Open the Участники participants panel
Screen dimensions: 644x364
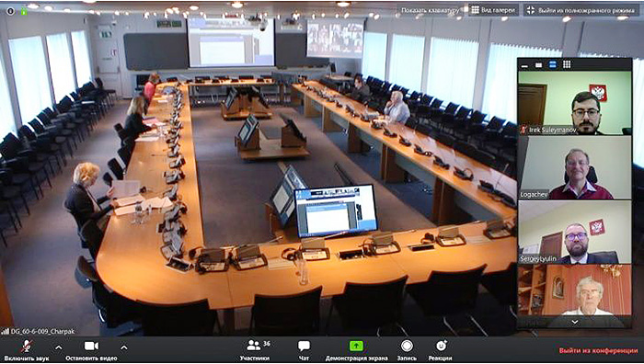tap(255, 350)
